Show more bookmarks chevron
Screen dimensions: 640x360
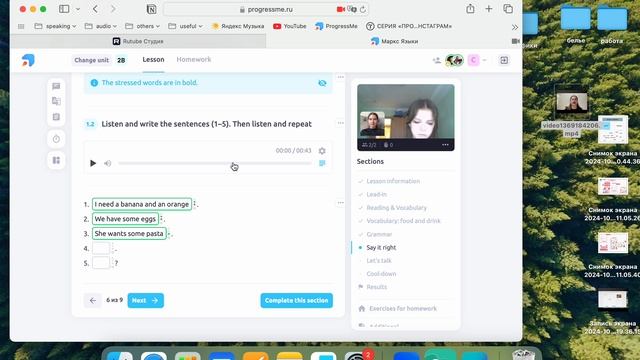click(515, 27)
